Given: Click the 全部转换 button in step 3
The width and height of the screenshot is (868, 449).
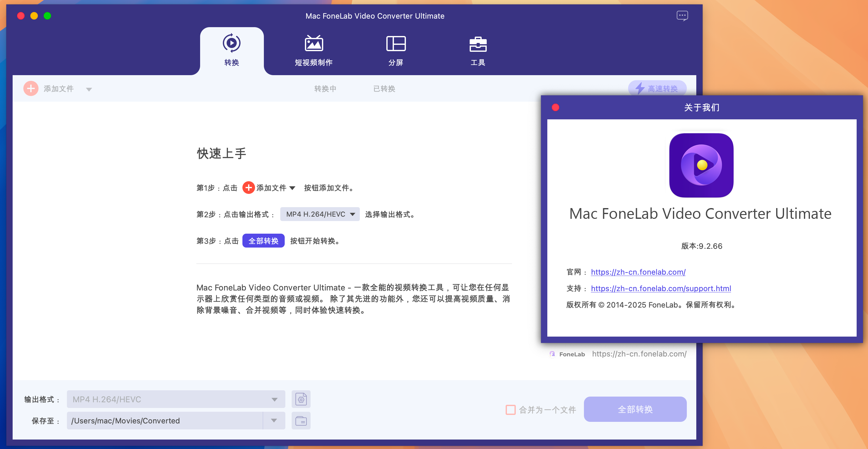Looking at the screenshot, I should pos(264,241).
